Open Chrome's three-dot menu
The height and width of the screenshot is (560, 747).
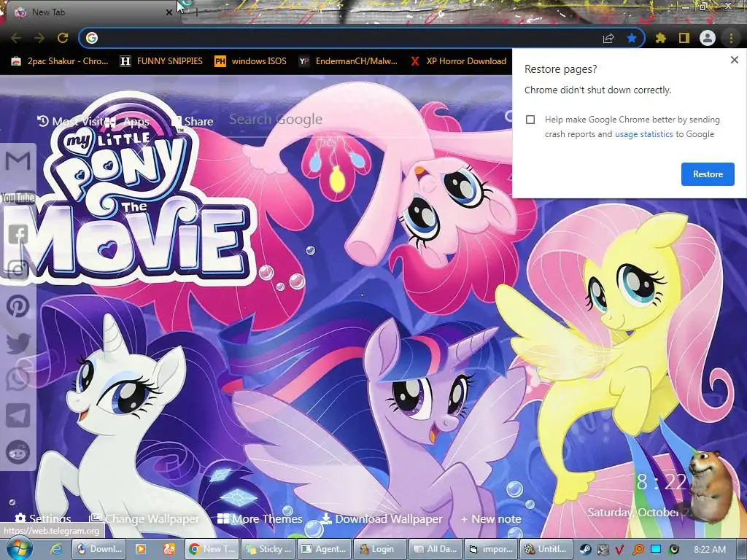pos(731,38)
